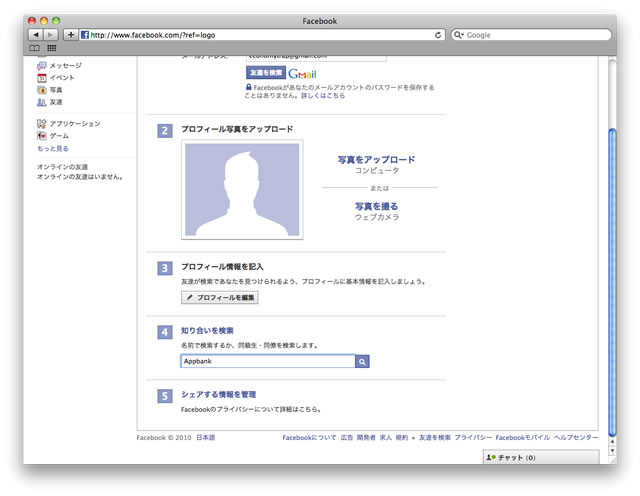
Task: Click the scrollbar down arrow
Action: click(x=612, y=451)
